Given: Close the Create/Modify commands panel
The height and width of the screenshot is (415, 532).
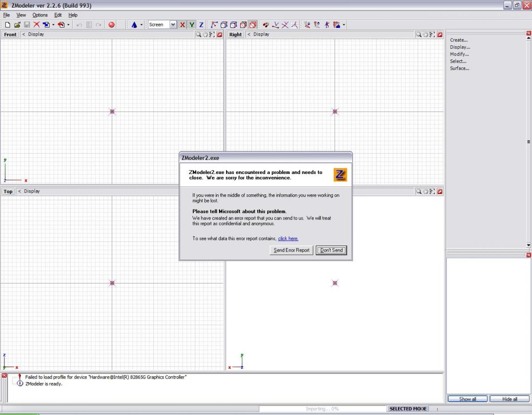Looking at the screenshot, I should 528,33.
